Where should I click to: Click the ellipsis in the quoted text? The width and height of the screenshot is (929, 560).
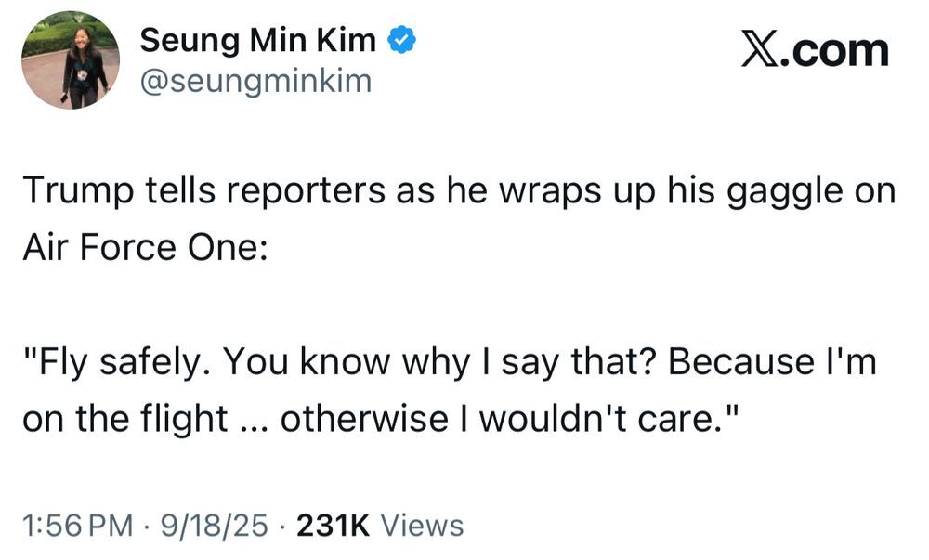[254, 420]
